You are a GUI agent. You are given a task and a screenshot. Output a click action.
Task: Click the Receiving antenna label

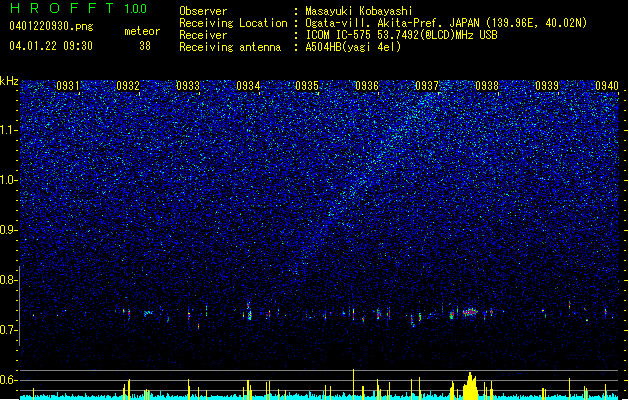[230, 47]
